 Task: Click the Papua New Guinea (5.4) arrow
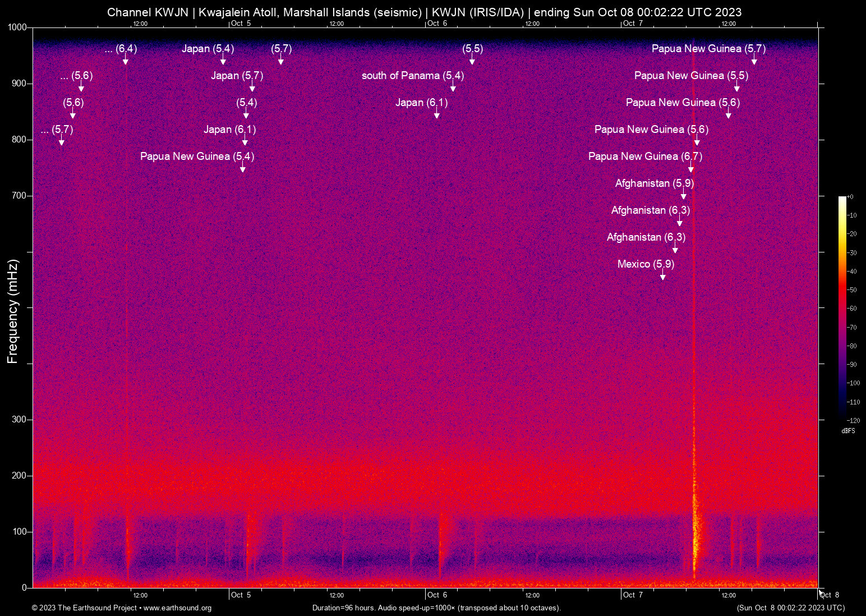[x=243, y=169]
